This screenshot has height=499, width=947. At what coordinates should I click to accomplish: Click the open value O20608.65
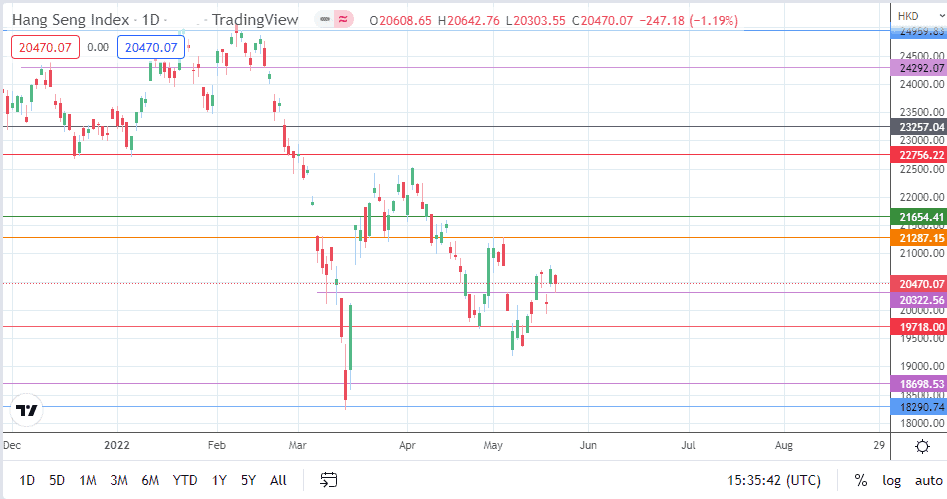tap(400, 21)
